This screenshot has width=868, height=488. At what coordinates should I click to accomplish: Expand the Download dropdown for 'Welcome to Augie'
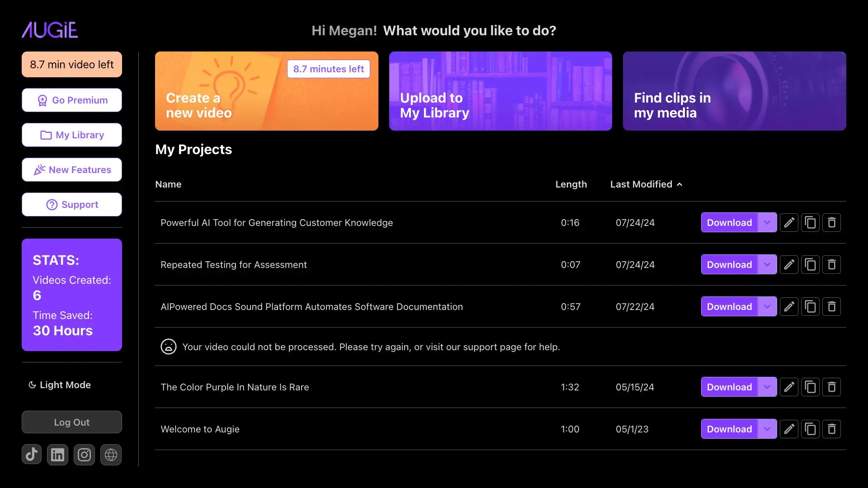pyautogui.click(x=768, y=428)
